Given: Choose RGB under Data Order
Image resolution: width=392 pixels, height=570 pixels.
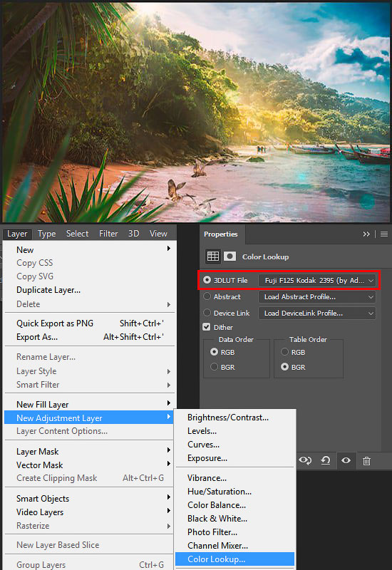Looking at the screenshot, I should [x=215, y=352].
